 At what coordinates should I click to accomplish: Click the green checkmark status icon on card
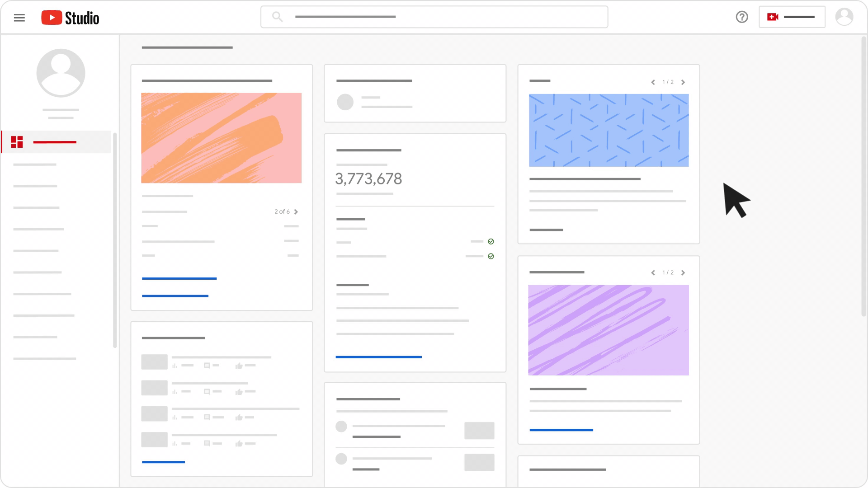491,241
